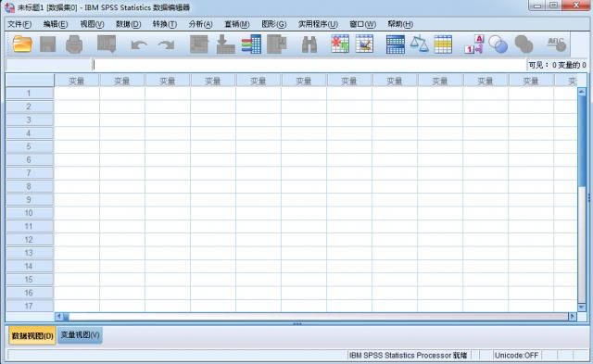Click the Save document floppy icon
The width and height of the screenshot is (593, 364).
point(48,44)
